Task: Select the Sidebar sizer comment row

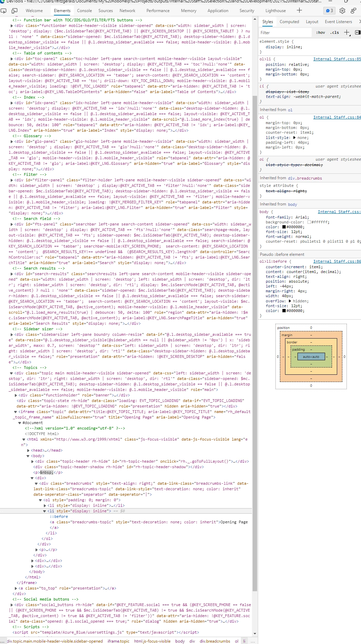Action: pos(38,329)
